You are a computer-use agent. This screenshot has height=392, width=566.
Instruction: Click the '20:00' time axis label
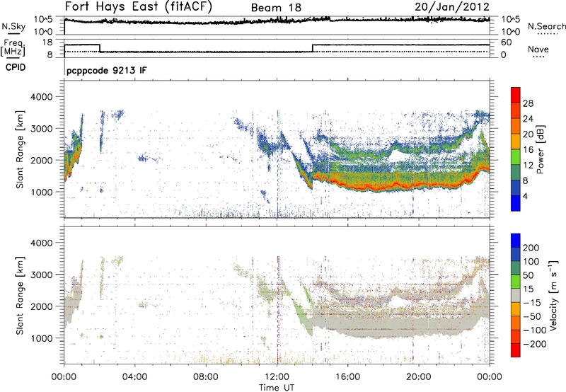coord(418,377)
